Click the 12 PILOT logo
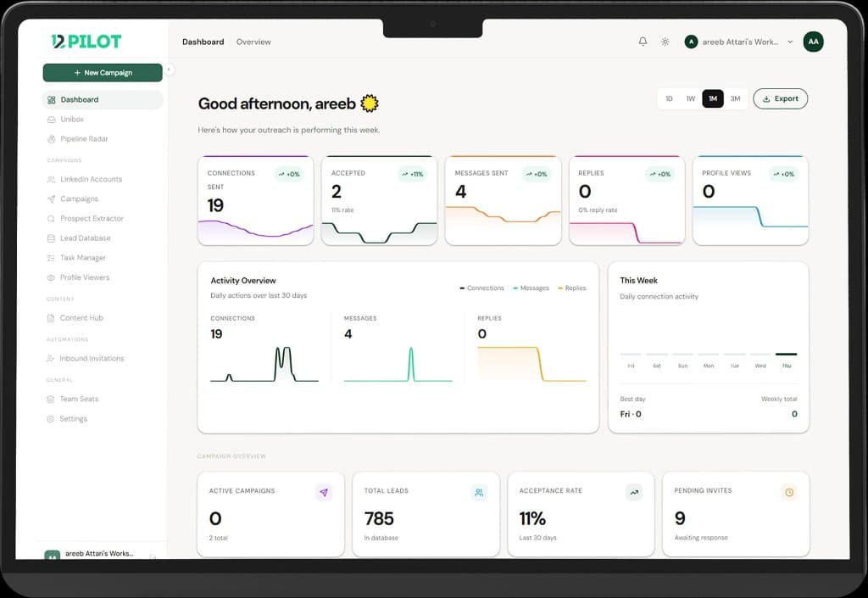This screenshot has width=868, height=598. pyautogui.click(x=86, y=41)
